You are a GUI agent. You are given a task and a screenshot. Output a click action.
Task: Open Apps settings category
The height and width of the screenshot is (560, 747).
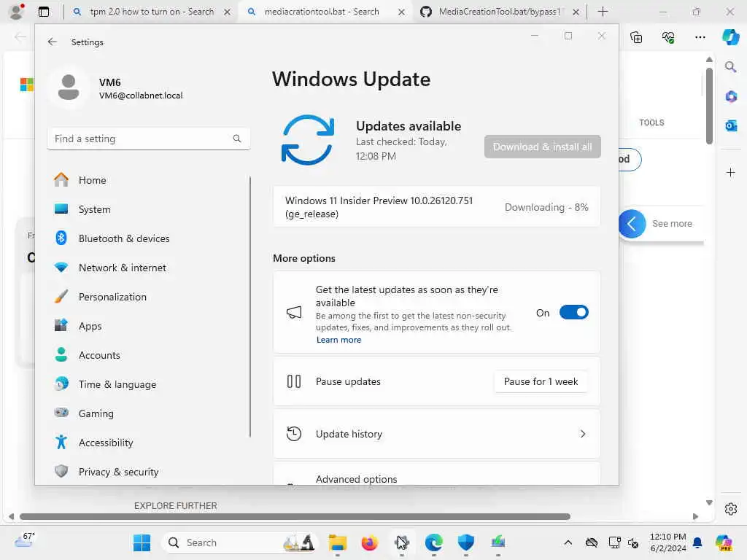(x=149, y=326)
